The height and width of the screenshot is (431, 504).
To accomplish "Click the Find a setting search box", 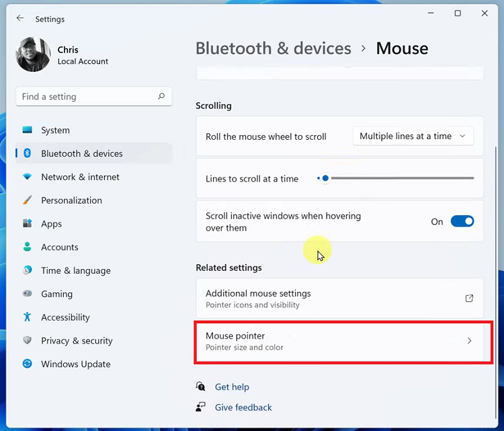I will (94, 96).
